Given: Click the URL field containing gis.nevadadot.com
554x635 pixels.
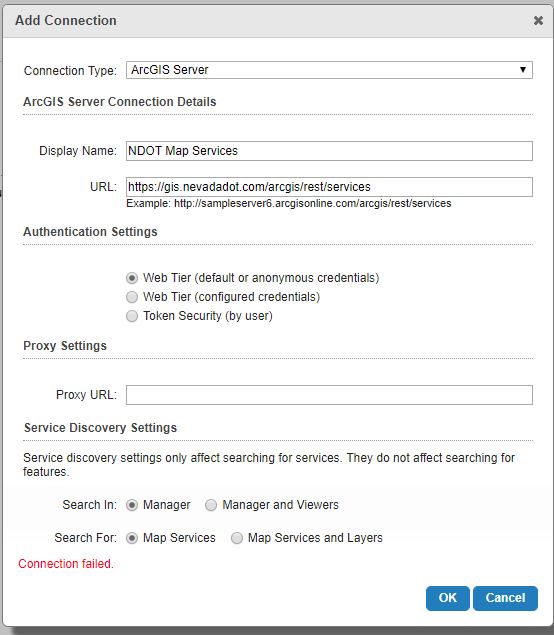Looking at the screenshot, I should [329, 187].
